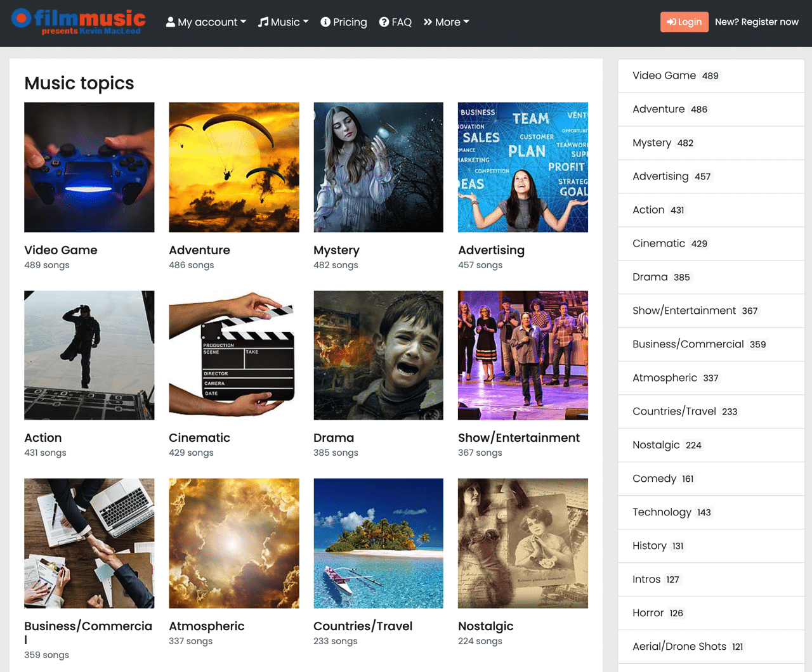Select Business/Commercial 359 in the sidebar list
Viewport: 812px width, 672px height.
pyautogui.click(x=711, y=344)
